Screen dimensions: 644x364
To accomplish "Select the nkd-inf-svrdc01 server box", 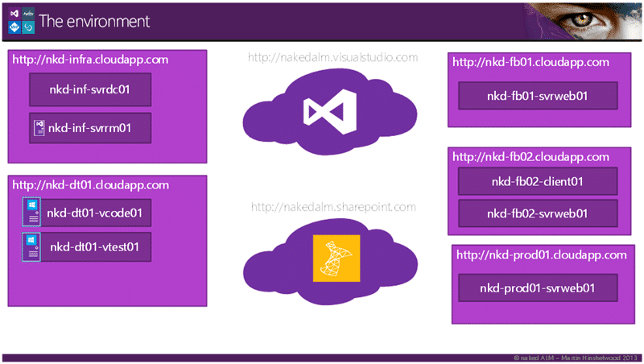I will click(x=90, y=89).
